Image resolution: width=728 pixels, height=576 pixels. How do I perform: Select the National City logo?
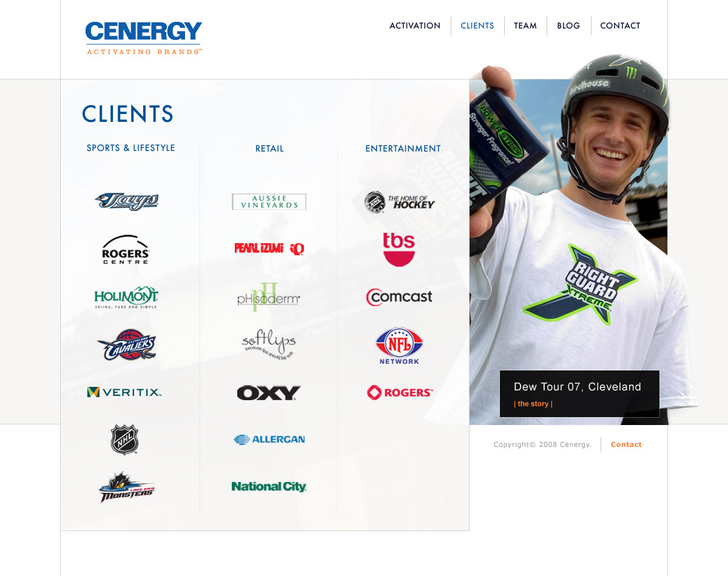pos(269,486)
